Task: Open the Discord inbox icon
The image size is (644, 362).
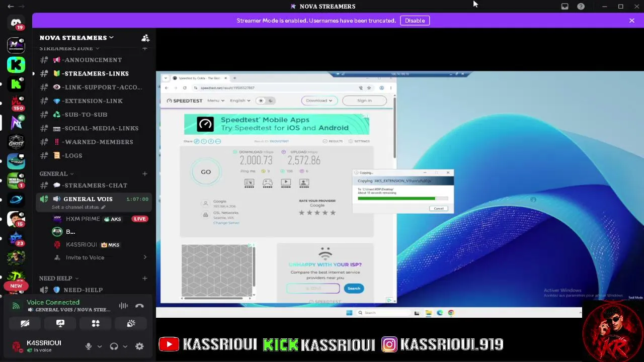Action: [565, 7]
